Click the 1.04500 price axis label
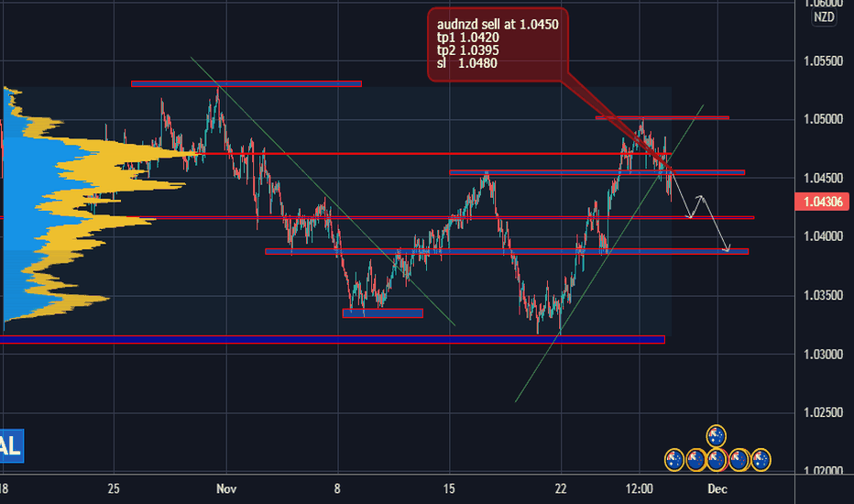 tap(823, 178)
